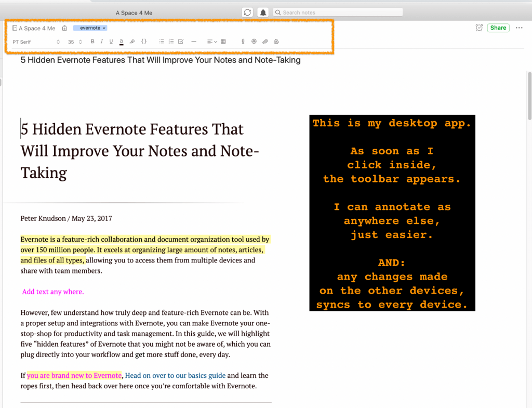Click the black desktop app annotation image

pos(392,213)
